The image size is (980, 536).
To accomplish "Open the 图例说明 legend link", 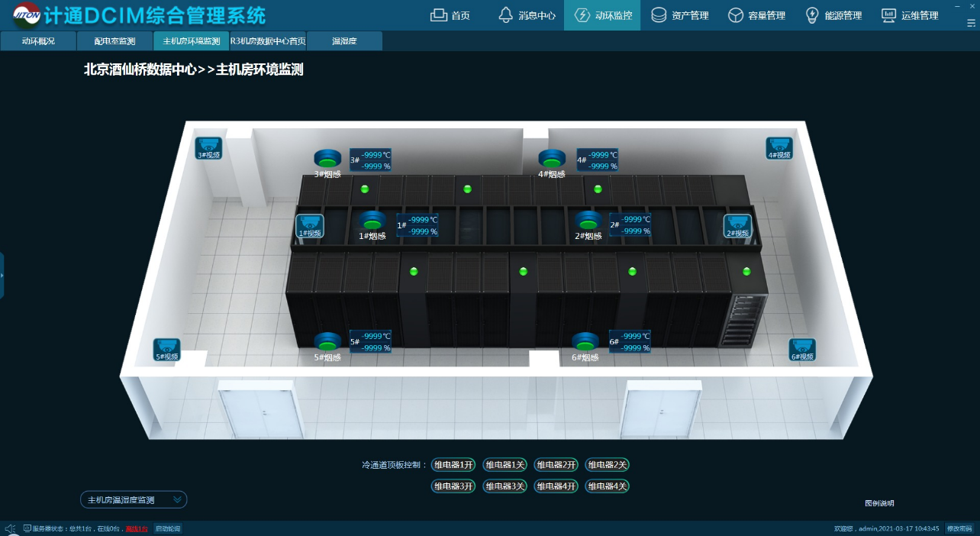I will pos(879,503).
